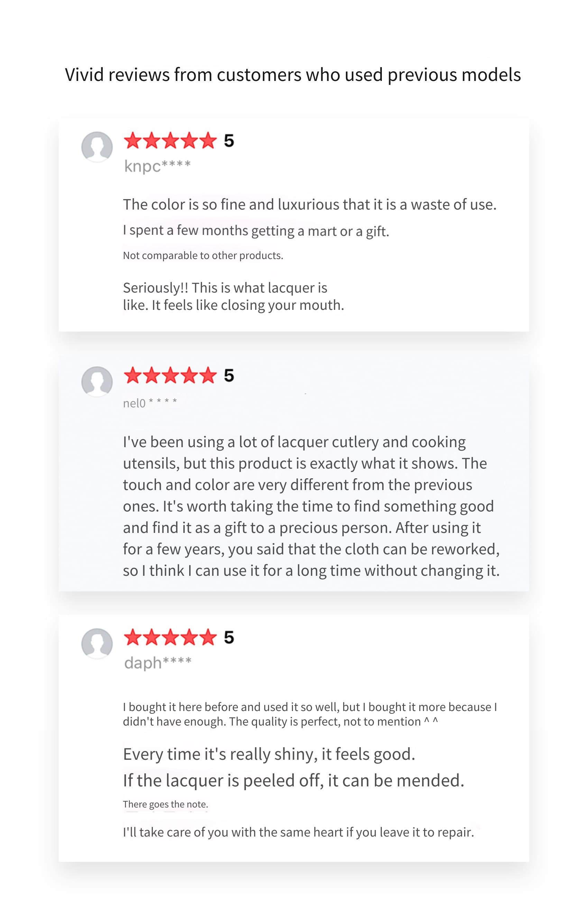Image resolution: width=588 pixels, height=923 pixels.
Task: Click the first star in daph**** rating
Action: coord(133,637)
